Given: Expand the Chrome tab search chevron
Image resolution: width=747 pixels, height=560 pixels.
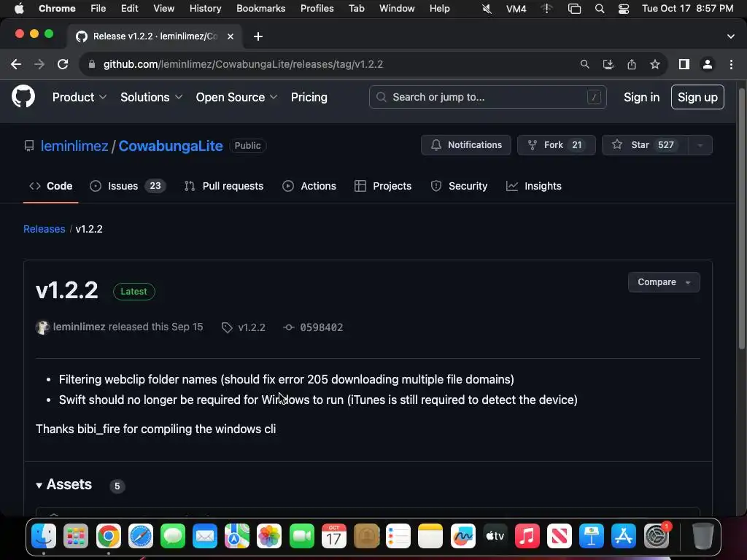Looking at the screenshot, I should 731,36.
